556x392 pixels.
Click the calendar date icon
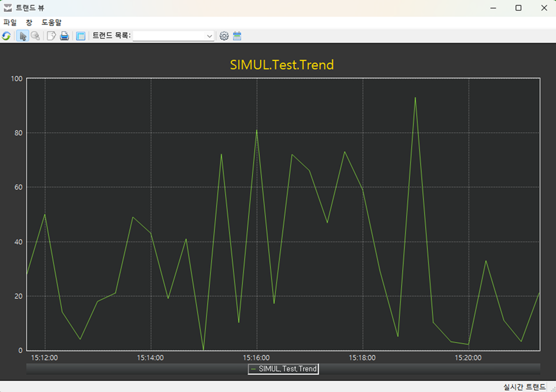237,36
